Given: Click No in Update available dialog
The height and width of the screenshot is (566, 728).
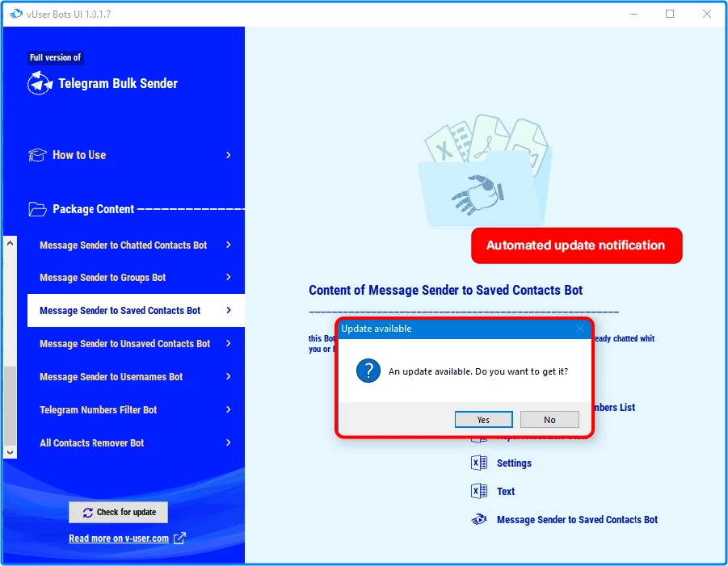Looking at the screenshot, I should click(549, 419).
